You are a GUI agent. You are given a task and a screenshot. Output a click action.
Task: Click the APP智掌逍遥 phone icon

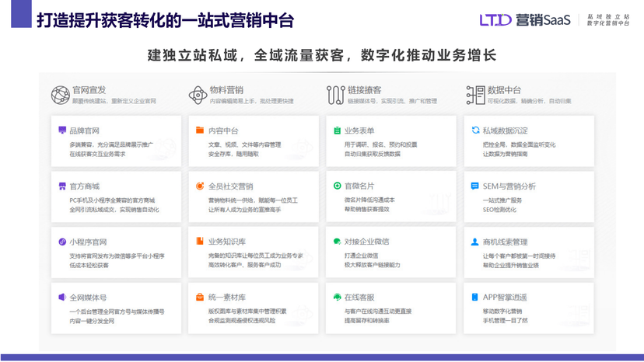coord(474,298)
